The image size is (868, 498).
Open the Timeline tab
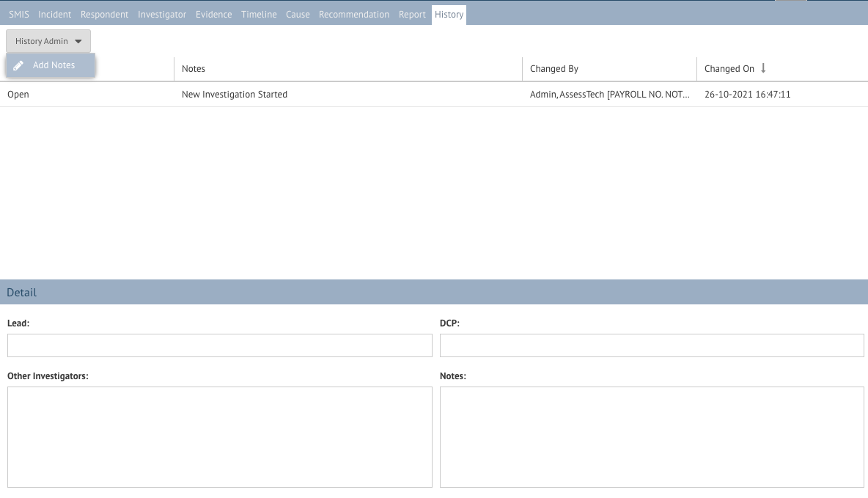259,15
